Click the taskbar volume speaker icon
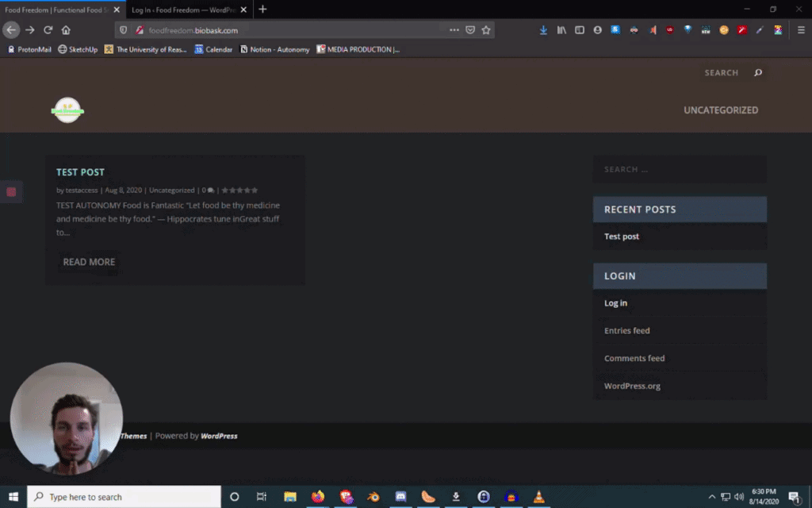This screenshot has height=508, width=812. click(x=739, y=497)
